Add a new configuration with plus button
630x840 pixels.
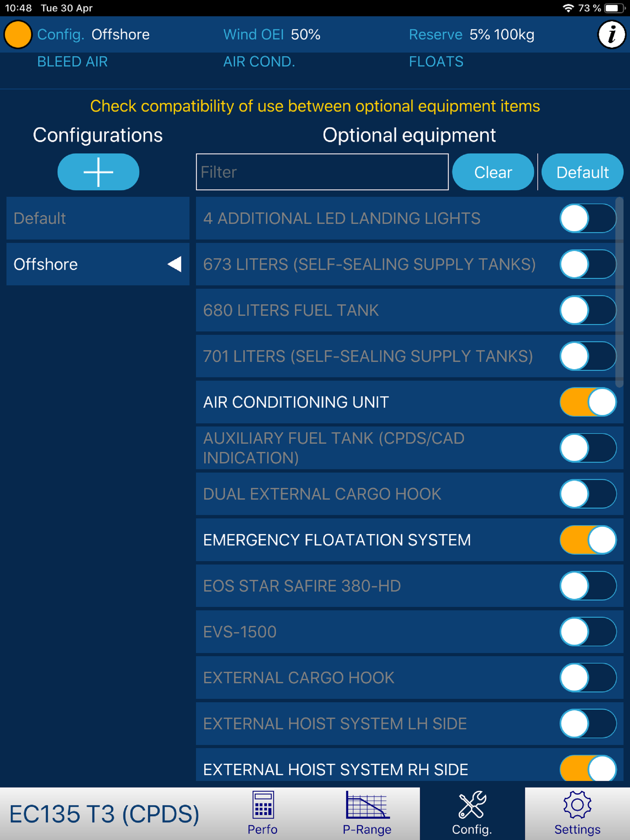[98, 172]
